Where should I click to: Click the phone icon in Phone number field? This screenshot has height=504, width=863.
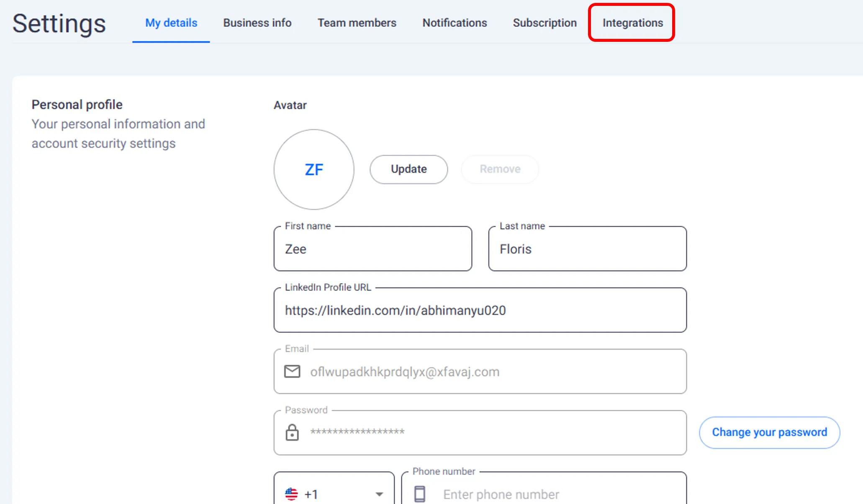[419, 494]
